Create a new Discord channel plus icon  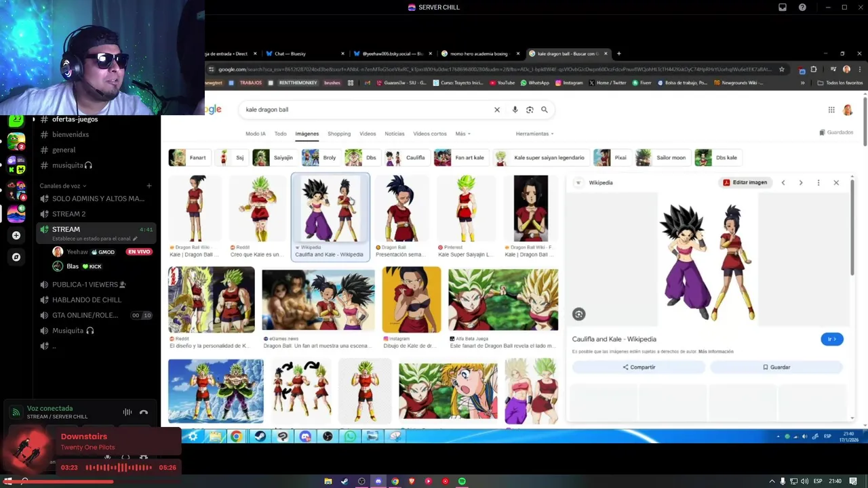[x=149, y=186]
